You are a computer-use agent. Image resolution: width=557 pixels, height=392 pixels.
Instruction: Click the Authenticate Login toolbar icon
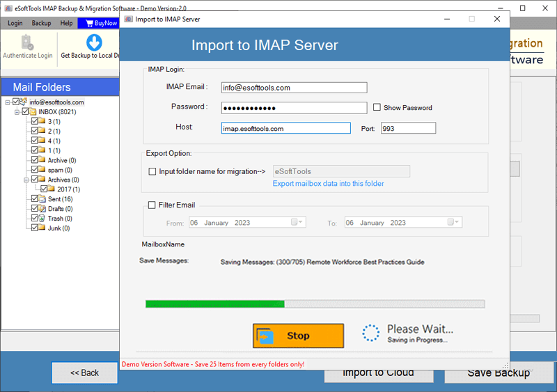27,42
